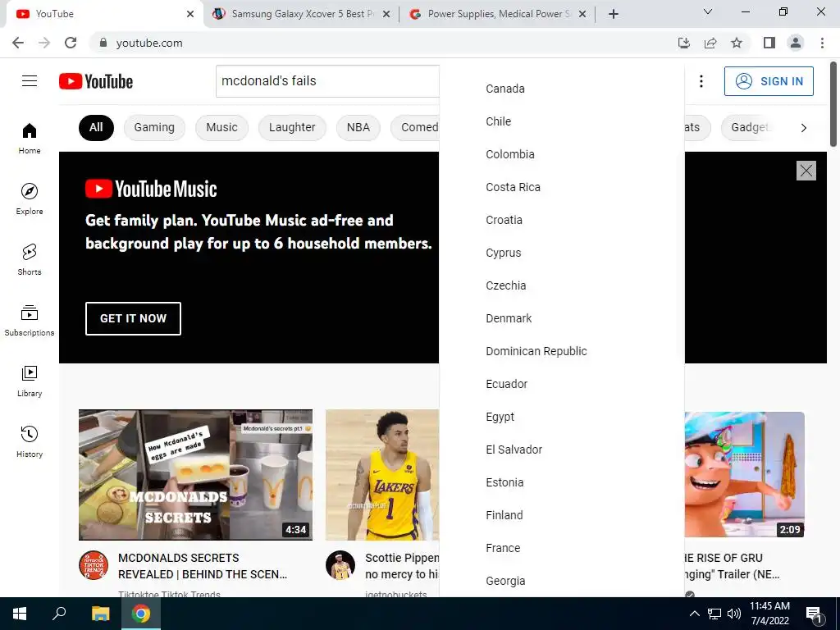840x630 pixels.
Task: Choose Colombia from location list
Action: coord(562,154)
